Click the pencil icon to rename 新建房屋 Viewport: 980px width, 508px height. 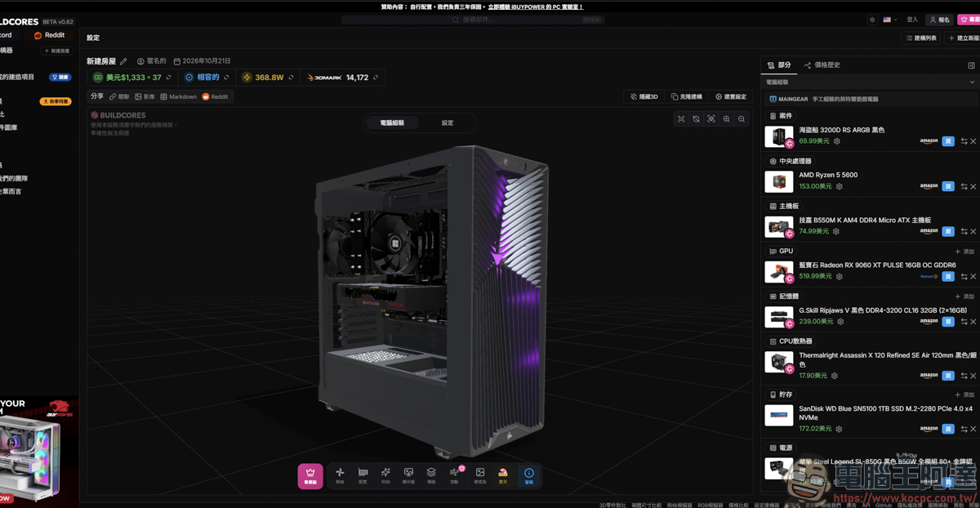(124, 61)
